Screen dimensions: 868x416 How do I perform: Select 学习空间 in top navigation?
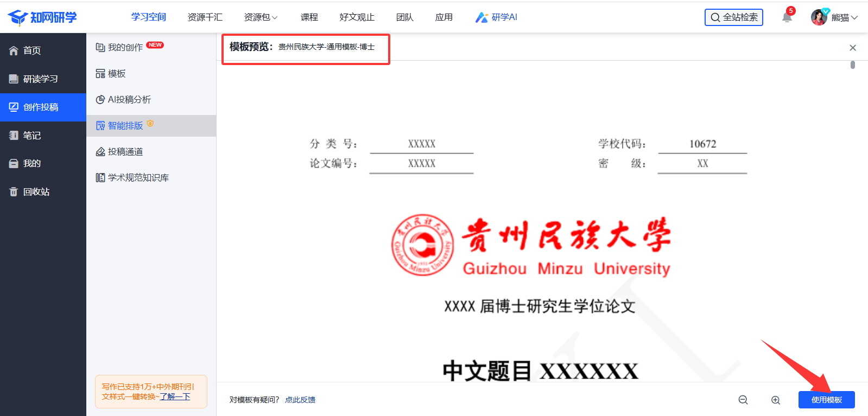pos(148,17)
